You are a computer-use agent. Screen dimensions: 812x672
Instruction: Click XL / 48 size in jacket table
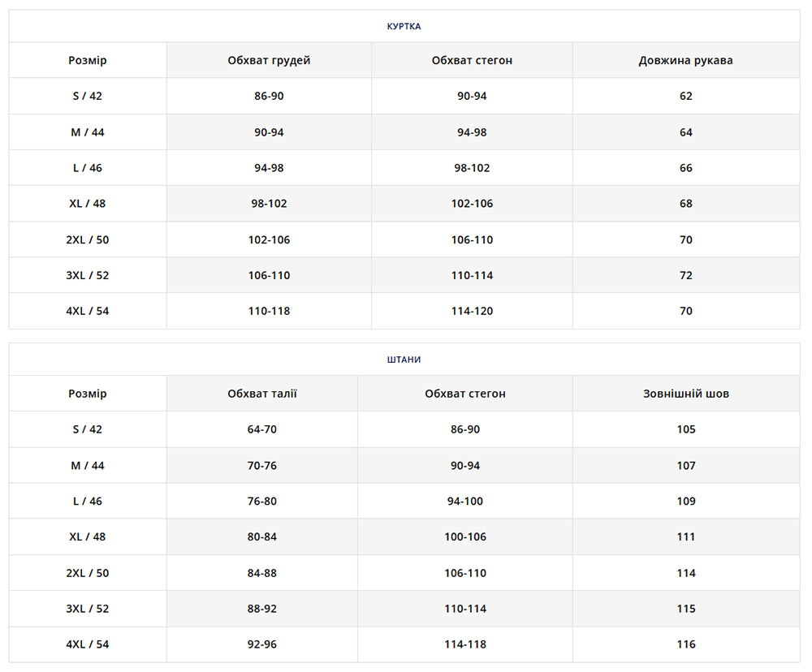point(88,204)
